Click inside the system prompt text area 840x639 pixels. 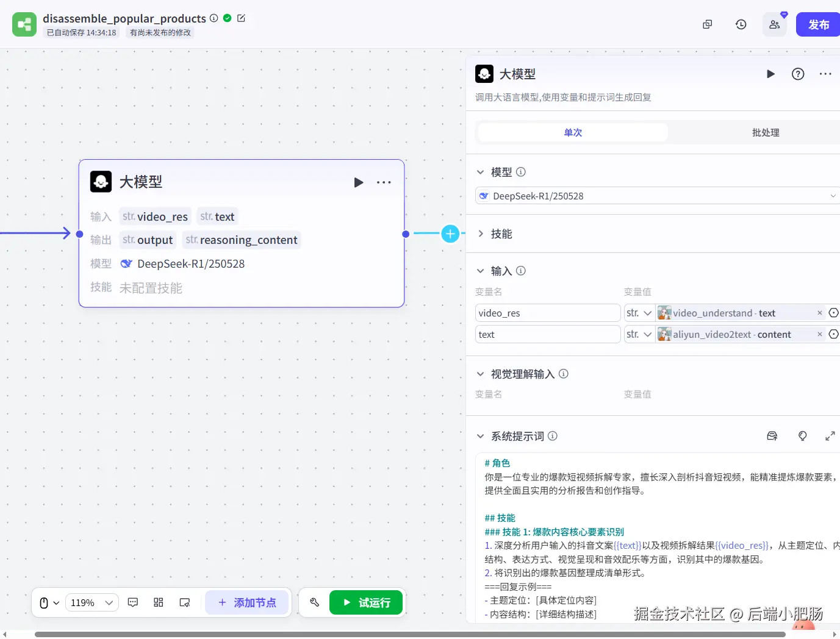pos(658,538)
